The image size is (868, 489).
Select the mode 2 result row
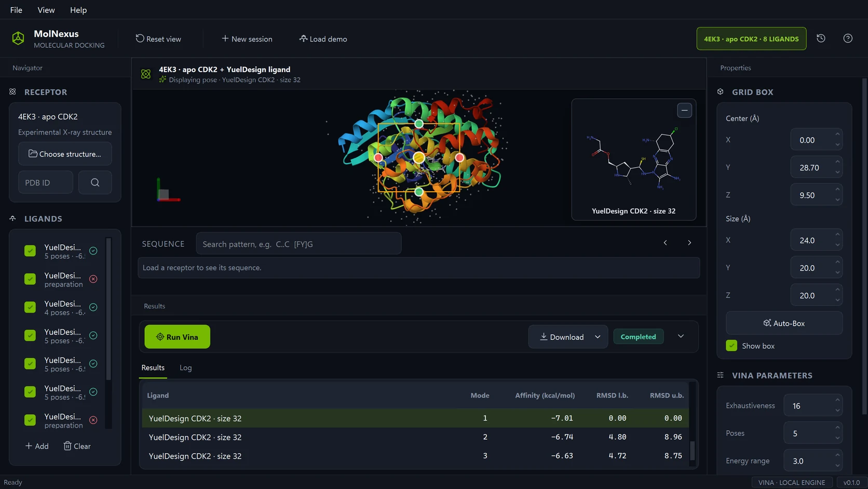click(x=415, y=437)
